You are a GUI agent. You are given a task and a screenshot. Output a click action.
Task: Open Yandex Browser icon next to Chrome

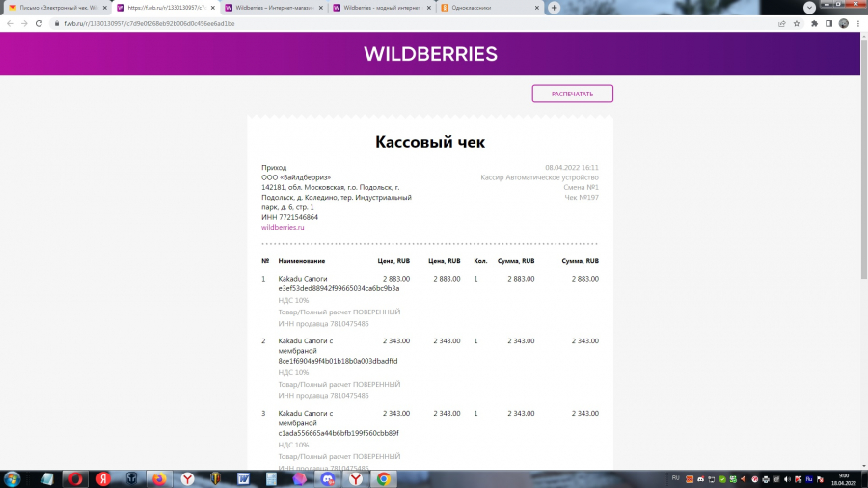(355, 478)
